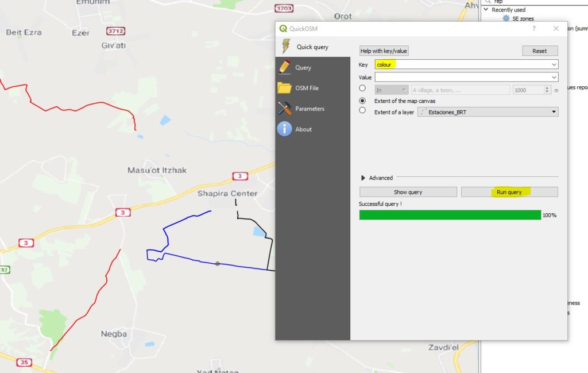Image resolution: width=588 pixels, height=373 pixels.
Task: Expand the Advanced section
Action: (x=363, y=178)
